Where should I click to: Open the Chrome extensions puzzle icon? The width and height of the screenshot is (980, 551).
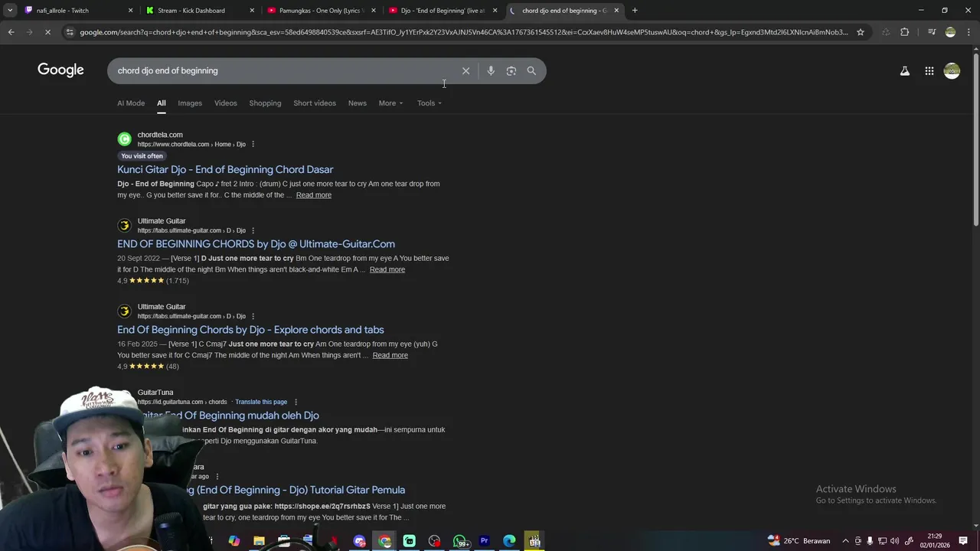click(x=905, y=32)
